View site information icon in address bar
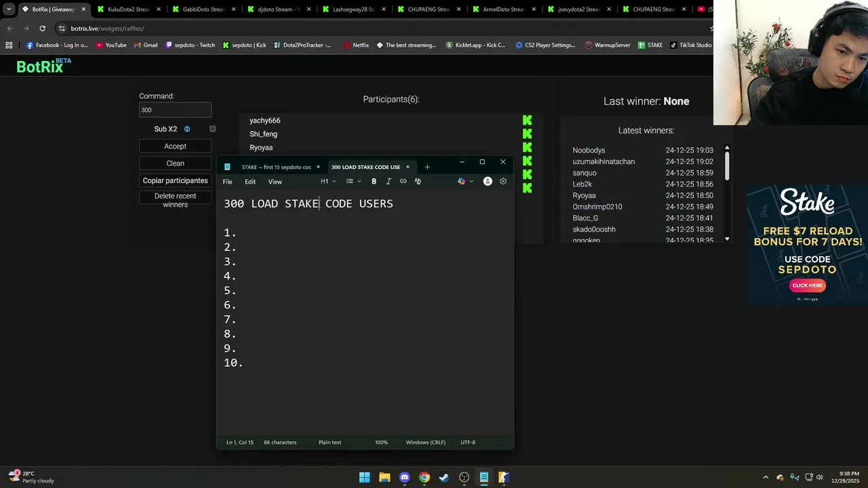This screenshot has width=868, height=488. [x=62, y=28]
